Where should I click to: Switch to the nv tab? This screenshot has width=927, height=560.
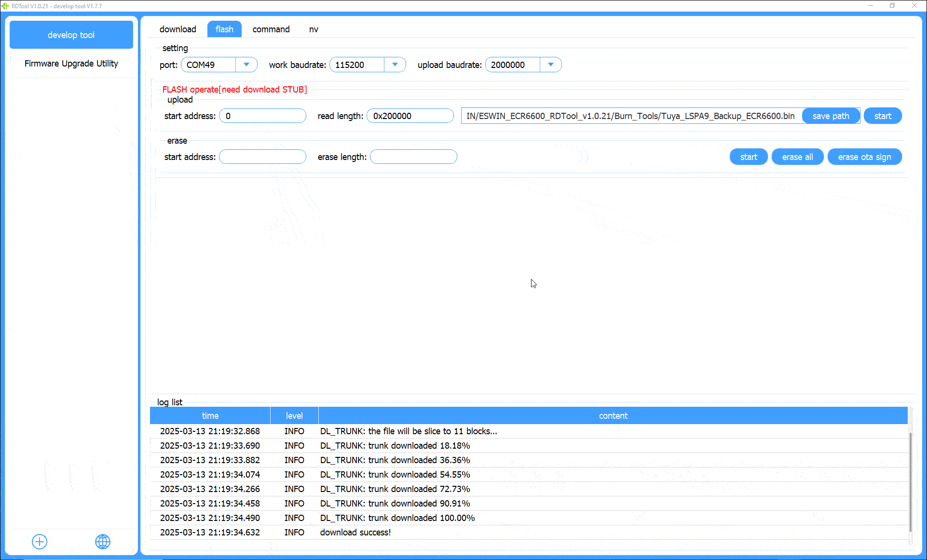[x=314, y=29]
